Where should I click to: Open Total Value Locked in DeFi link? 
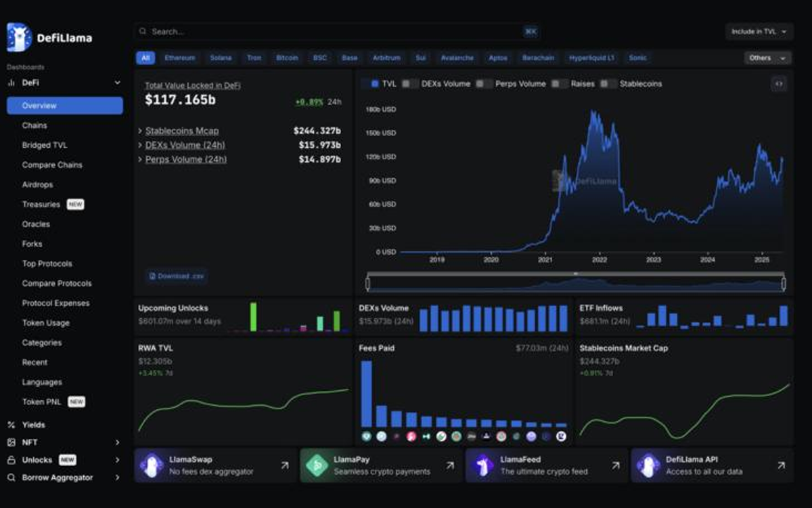(x=193, y=85)
